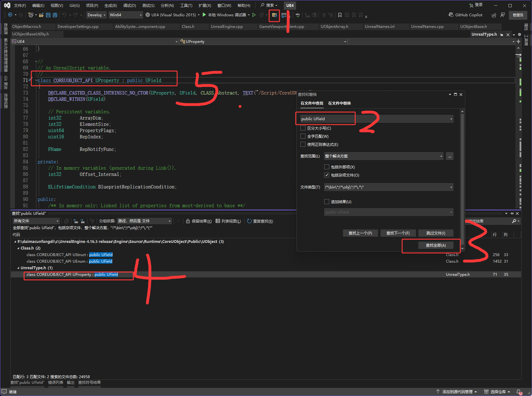
Task: Click the 查找上一个(P) button
Action: coord(360,233)
